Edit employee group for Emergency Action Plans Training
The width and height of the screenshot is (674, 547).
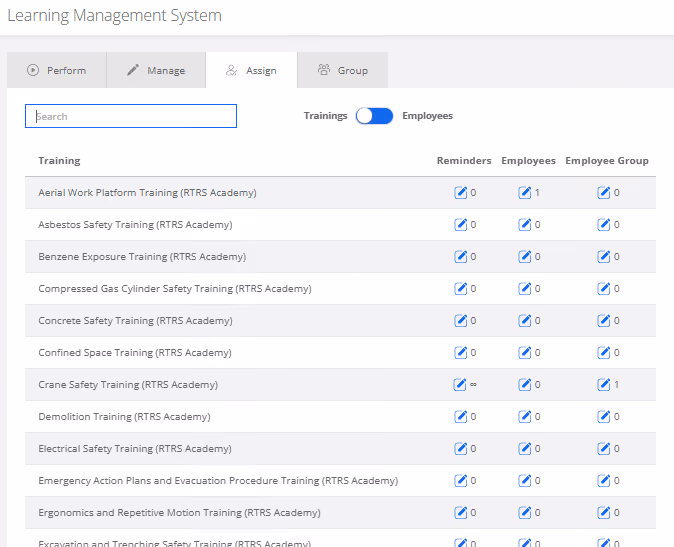(604, 480)
